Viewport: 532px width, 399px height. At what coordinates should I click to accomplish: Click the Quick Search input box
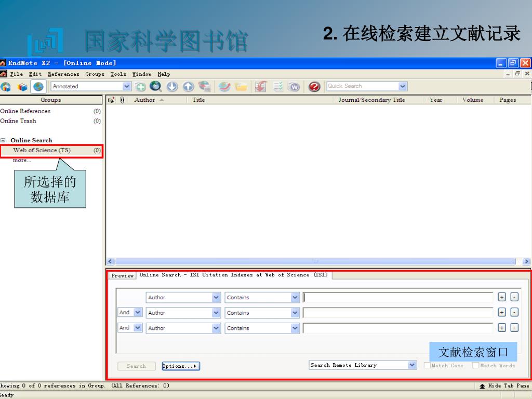click(363, 86)
